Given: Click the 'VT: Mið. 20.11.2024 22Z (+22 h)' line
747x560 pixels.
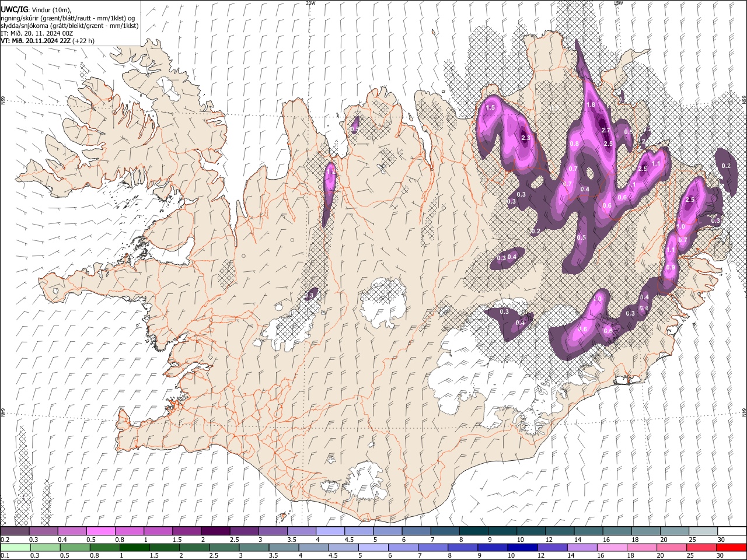Looking at the screenshot, I should coord(47,41).
